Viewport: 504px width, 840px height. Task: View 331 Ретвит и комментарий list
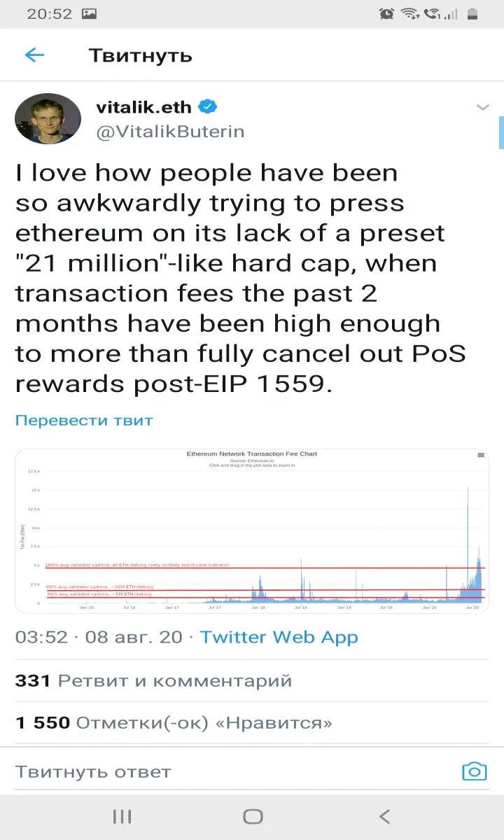pyautogui.click(x=153, y=680)
